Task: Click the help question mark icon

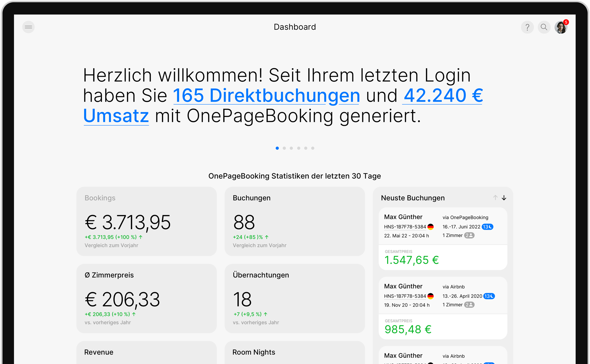Action: point(527,27)
